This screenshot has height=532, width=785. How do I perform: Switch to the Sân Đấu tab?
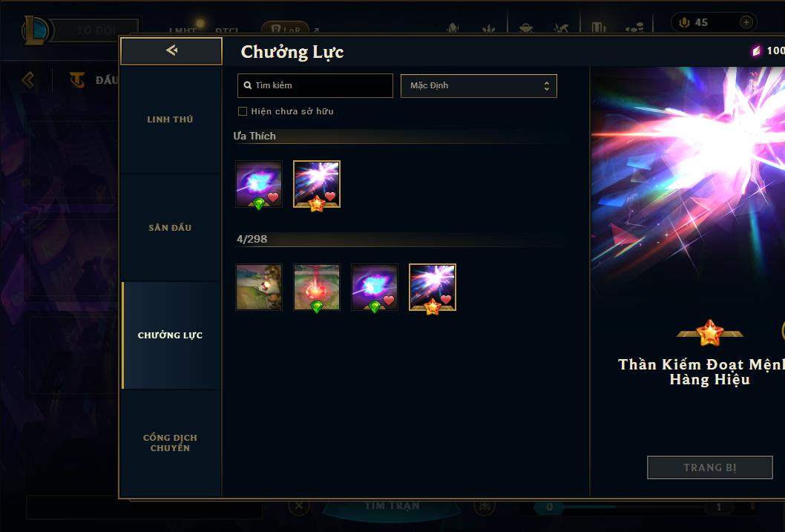click(x=170, y=228)
